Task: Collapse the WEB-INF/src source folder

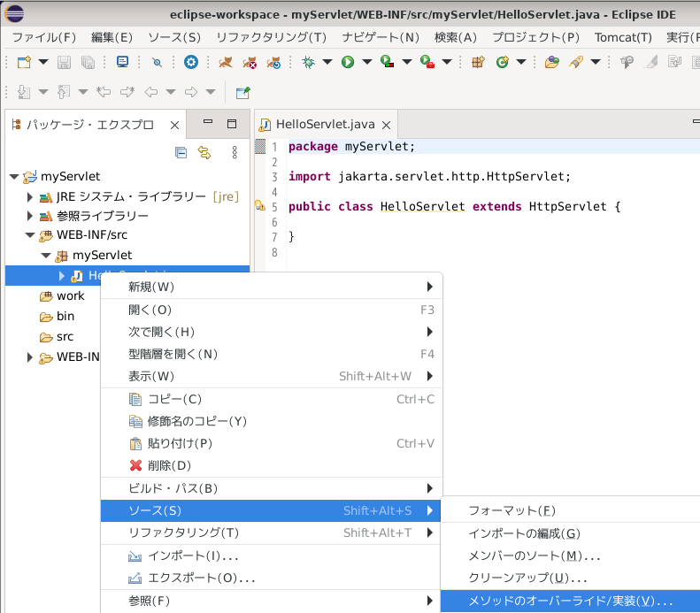Action: coord(30,235)
